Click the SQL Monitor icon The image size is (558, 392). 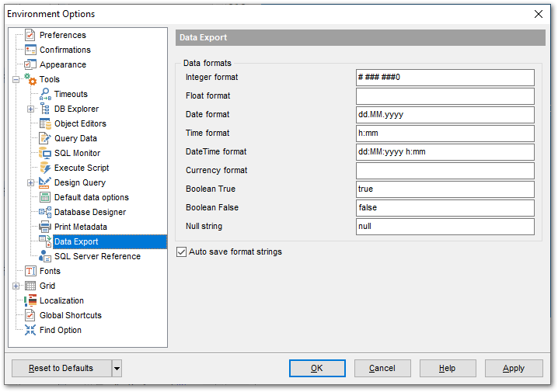(x=45, y=153)
